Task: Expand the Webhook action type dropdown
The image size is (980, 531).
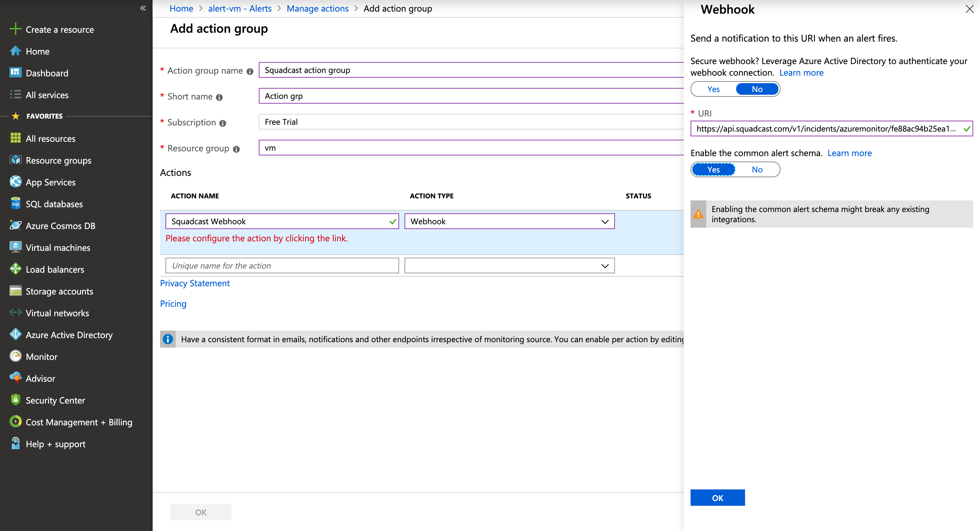Action: click(x=509, y=222)
